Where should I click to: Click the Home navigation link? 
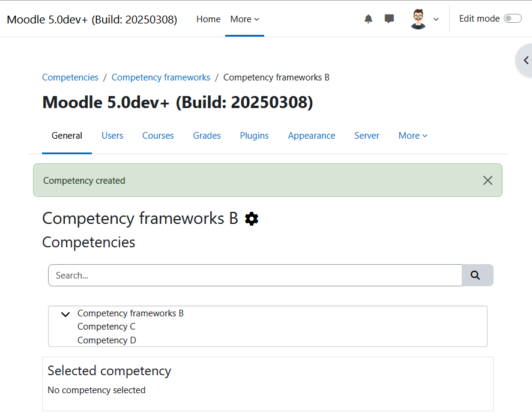pos(208,19)
